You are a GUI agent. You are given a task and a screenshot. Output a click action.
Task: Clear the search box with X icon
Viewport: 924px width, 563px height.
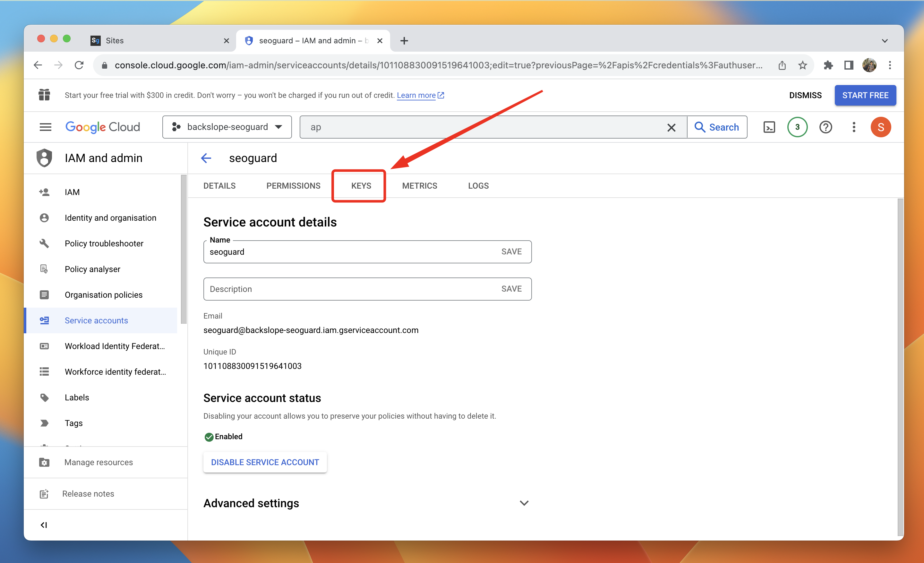point(671,127)
